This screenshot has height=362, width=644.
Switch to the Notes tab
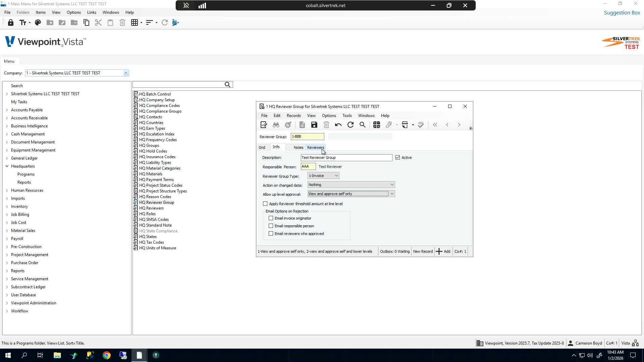pyautogui.click(x=299, y=147)
